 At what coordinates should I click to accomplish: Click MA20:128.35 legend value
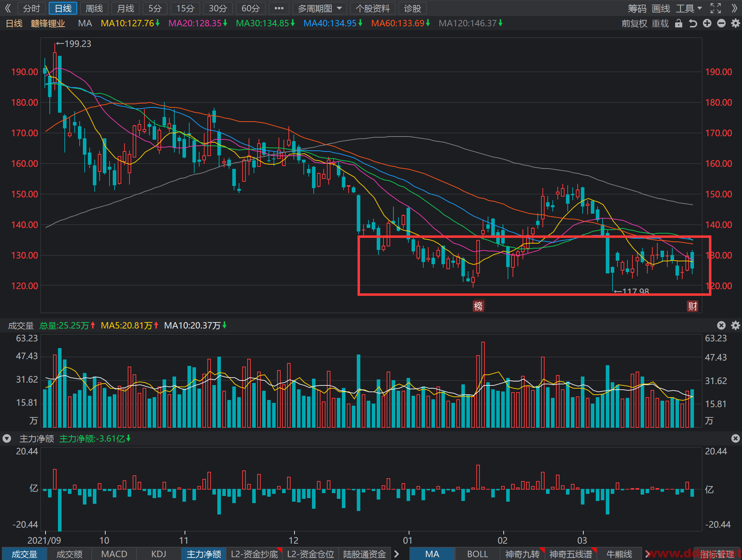pyautogui.click(x=198, y=23)
